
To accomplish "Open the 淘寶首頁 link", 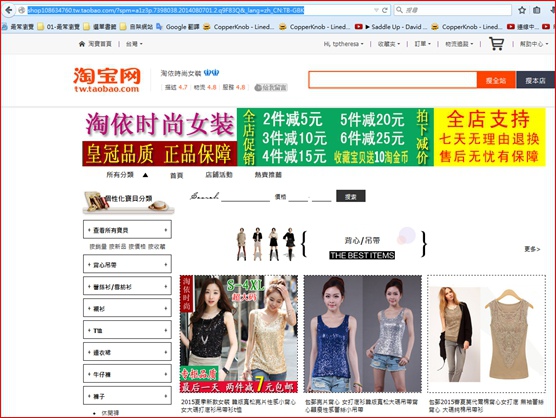I will 100,44.
